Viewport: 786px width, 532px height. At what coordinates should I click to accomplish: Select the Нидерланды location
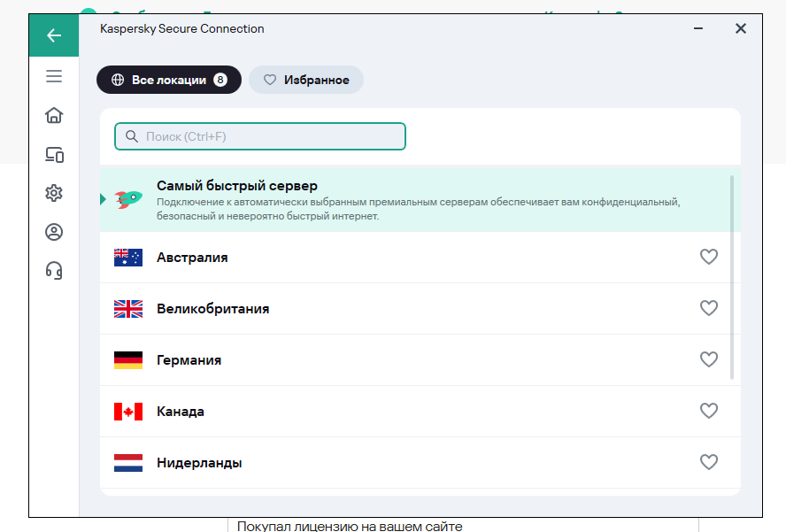420,463
